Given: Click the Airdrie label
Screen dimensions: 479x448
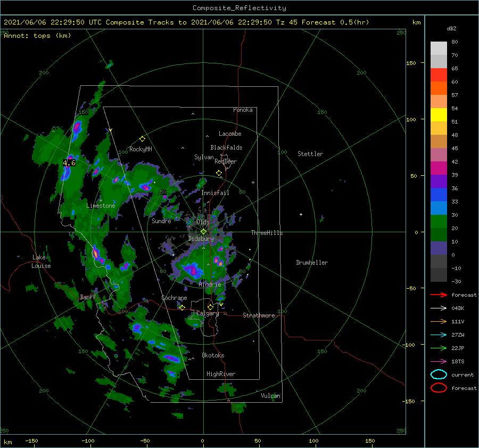Looking at the screenshot, I should pyautogui.click(x=210, y=284).
